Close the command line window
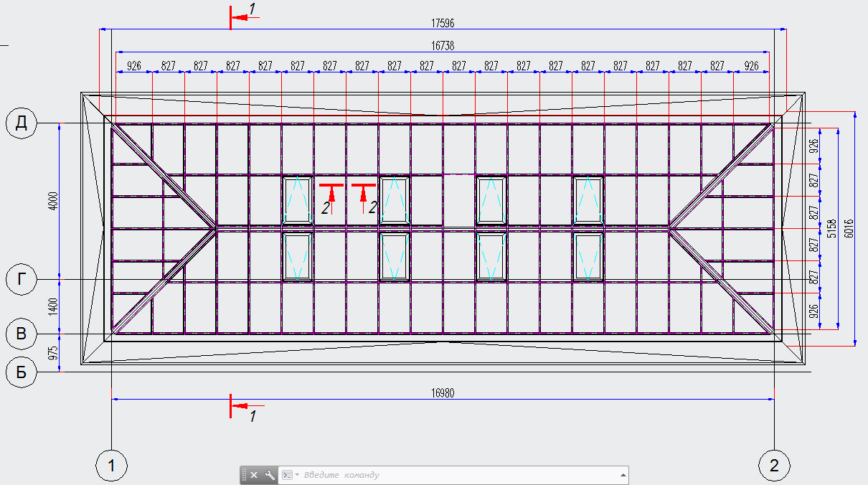Image resolution: width=868 pixels, height=485 pixels. point(254,475)
